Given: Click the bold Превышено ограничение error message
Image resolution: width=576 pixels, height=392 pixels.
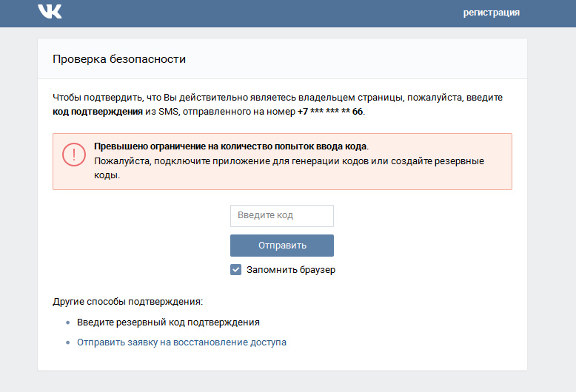Looking at the screenshot, I should pyautogui.click(x=230, y=146).
